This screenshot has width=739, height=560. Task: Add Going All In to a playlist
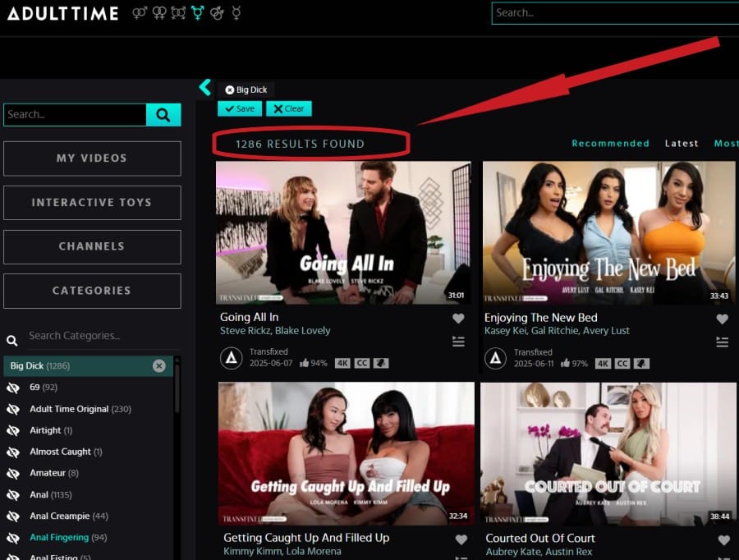[458, 342]
